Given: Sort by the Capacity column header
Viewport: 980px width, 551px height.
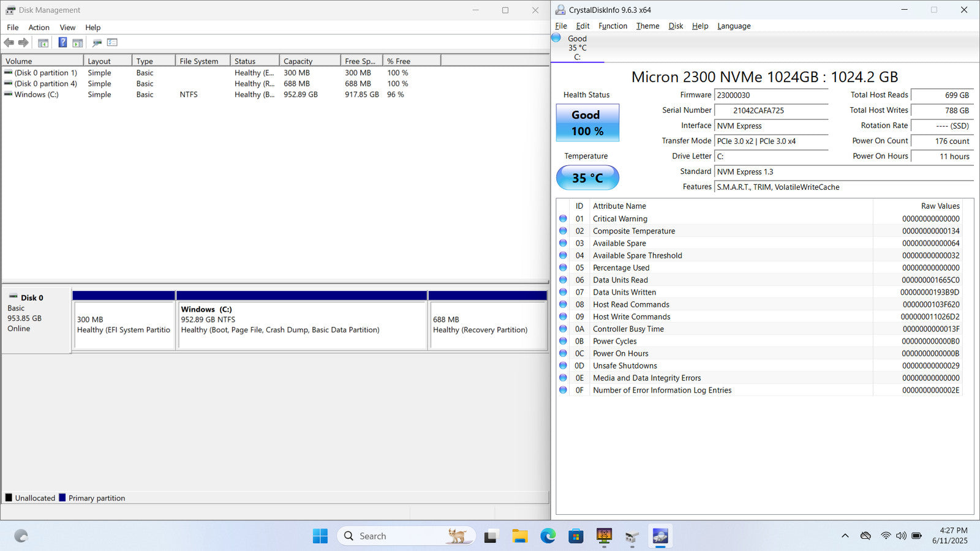Looking at the screenshot, I should tap(310, 61).
